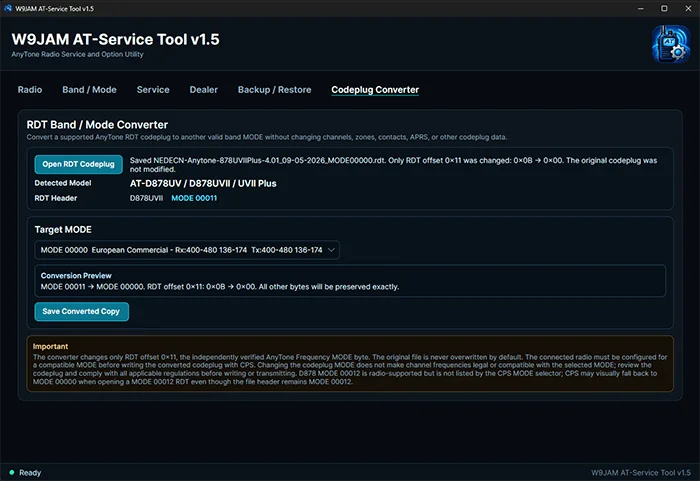Click the footer W9JAM AT-Service Tool v1.5 text
Screen dimensions: 700x481
[641, 473]
